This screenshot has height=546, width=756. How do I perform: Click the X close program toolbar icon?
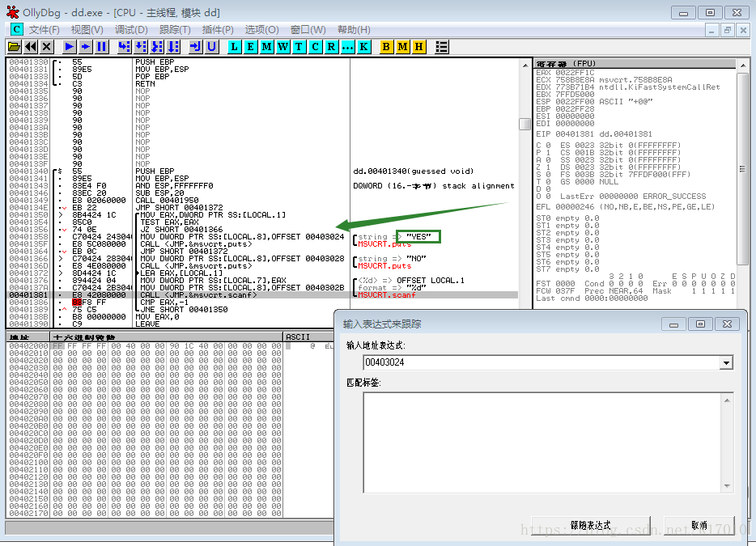pyautogui.click(x=46, y=47)
